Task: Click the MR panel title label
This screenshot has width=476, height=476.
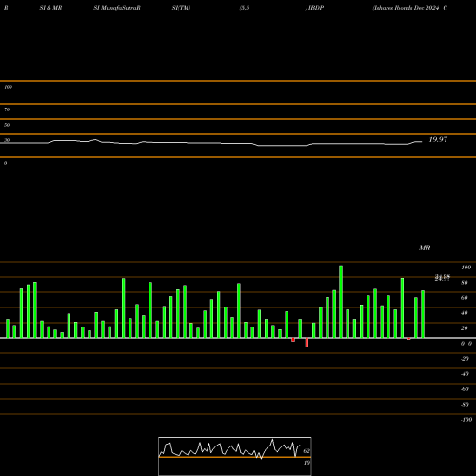Action: point(425,248)
